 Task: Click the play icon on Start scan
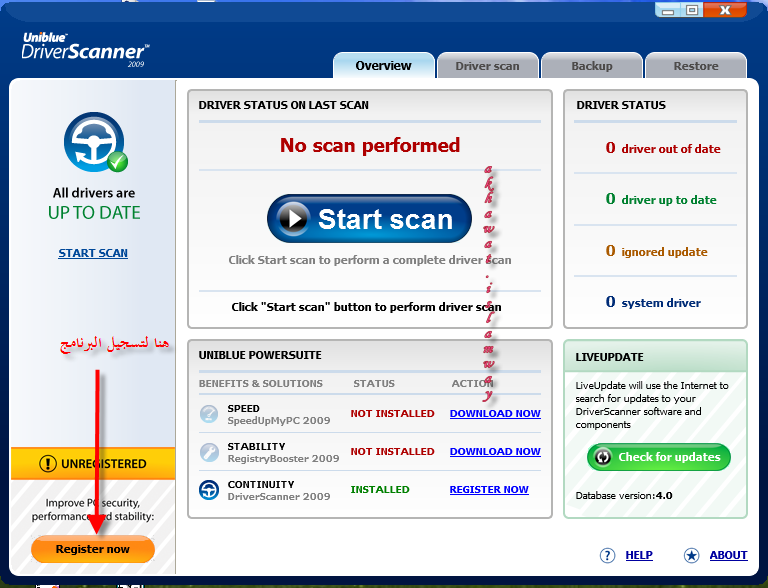[294, 219]
